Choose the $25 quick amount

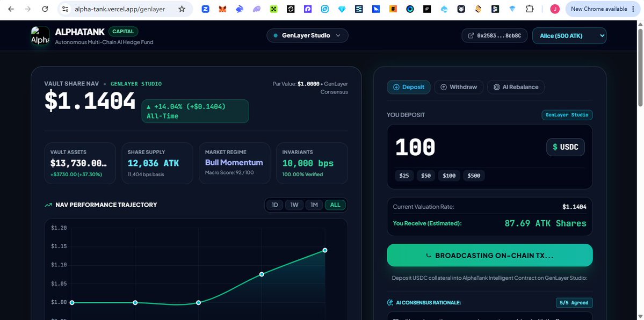coord(404,176)
